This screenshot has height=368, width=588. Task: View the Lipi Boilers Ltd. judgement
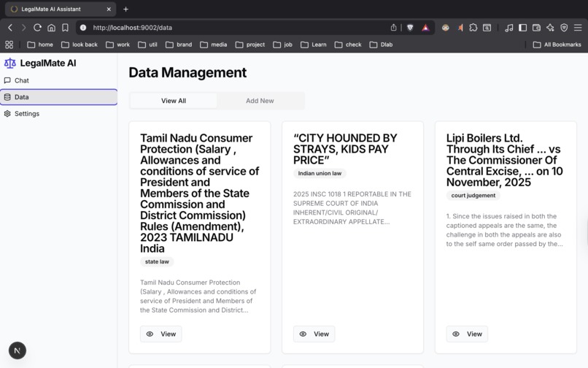[467, 334]
